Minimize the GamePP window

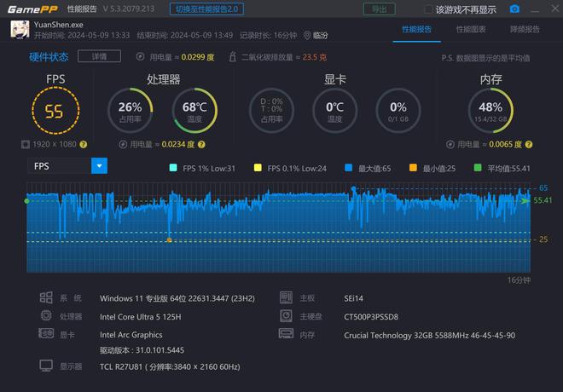point(535,10)
